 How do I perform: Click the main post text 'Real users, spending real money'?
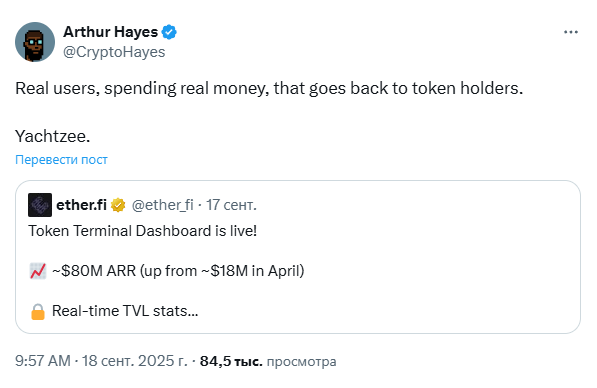pos(269,88)
